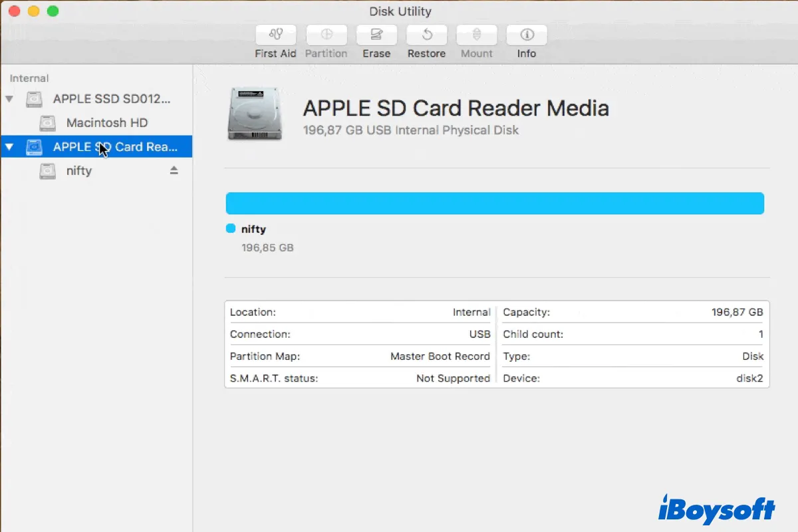
Task: Click the blue nifty legend dot
Action: [231, 229]
